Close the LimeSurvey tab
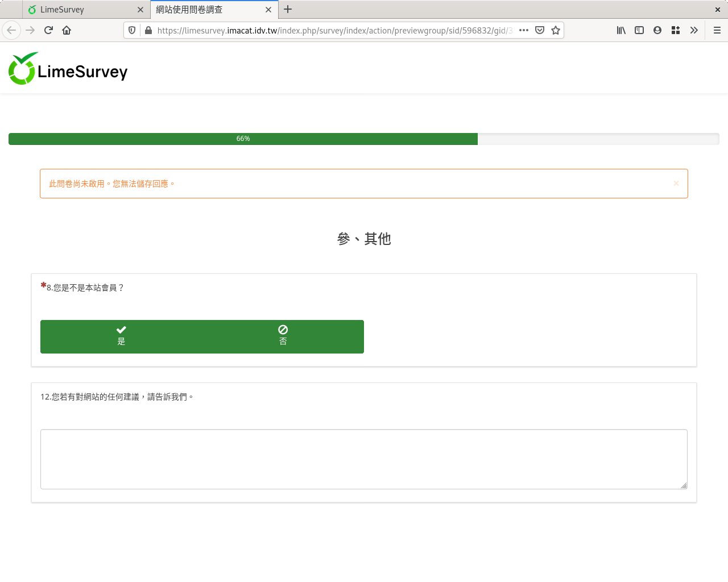Screen dimensions: 728x582 (x=140, y=10)
